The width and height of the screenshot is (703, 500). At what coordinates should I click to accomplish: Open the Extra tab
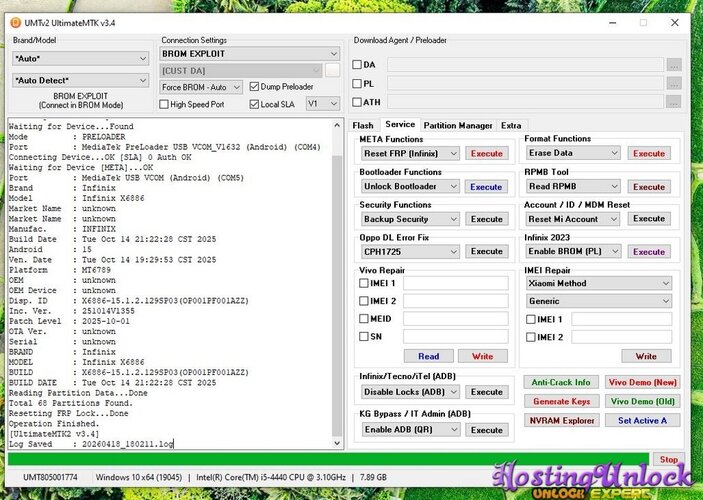(511, 126)
